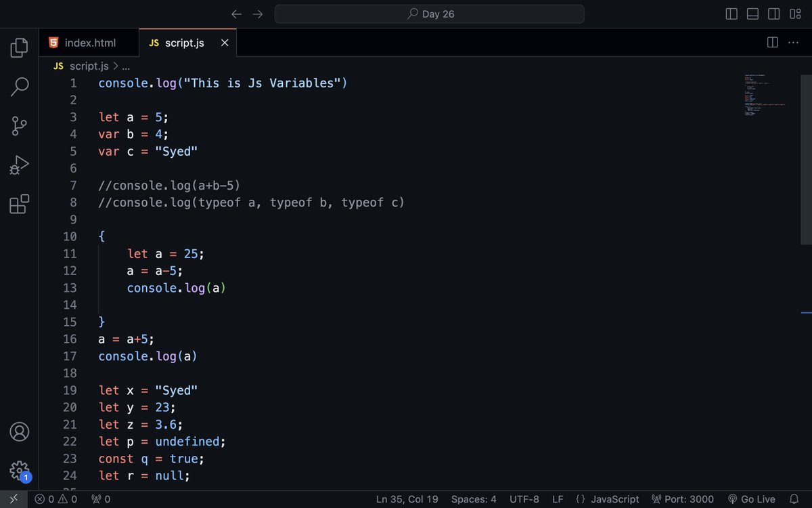
Task: Click the text 'a = a-5;'
Action: (155, 271)
